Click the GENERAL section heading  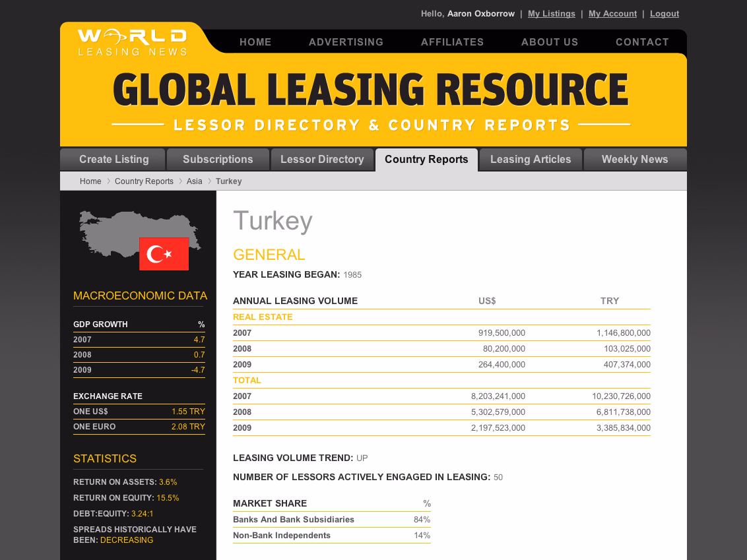point(269,255)
